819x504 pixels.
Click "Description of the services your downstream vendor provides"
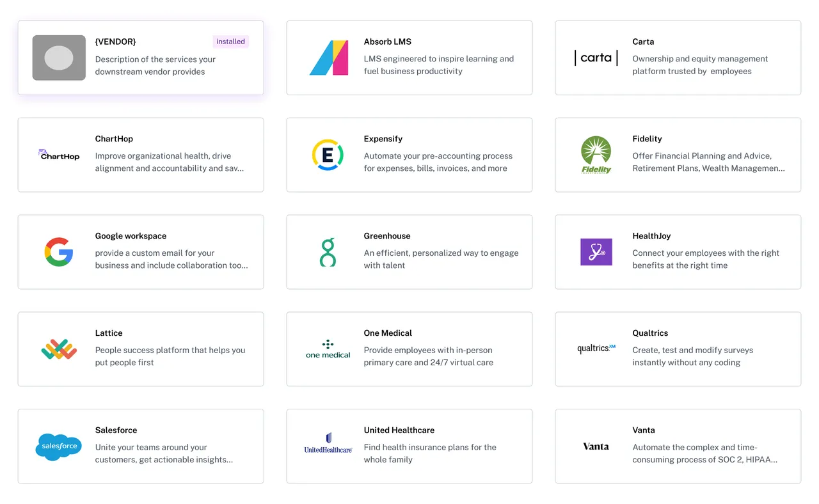pos(155,65)
